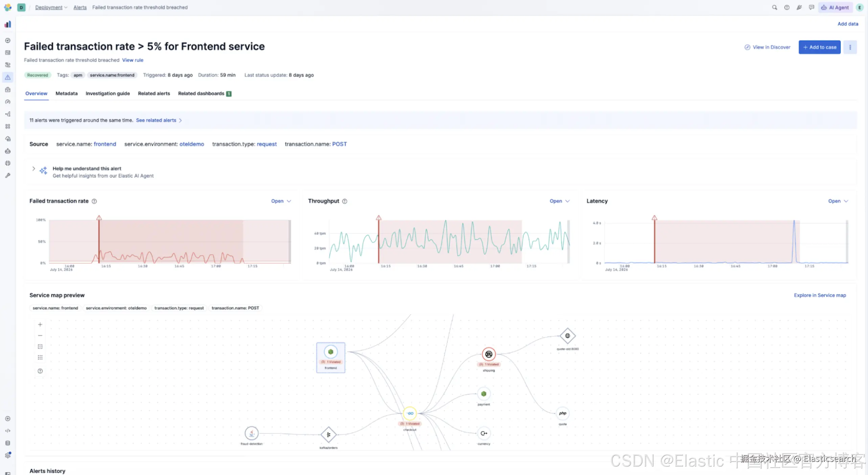This screenshot has height=475, width=868.
Task: Open the E user avatar
Action: click(x=860, y=7)
